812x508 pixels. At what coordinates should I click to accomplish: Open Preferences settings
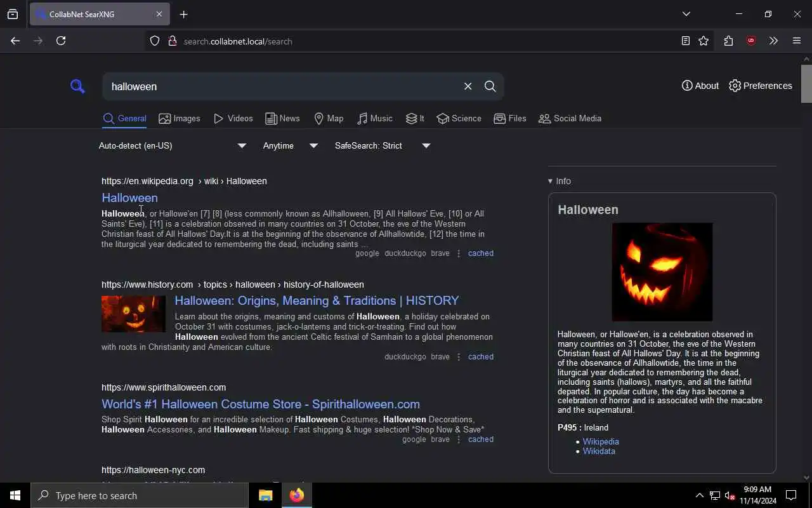tap(761, 86)
